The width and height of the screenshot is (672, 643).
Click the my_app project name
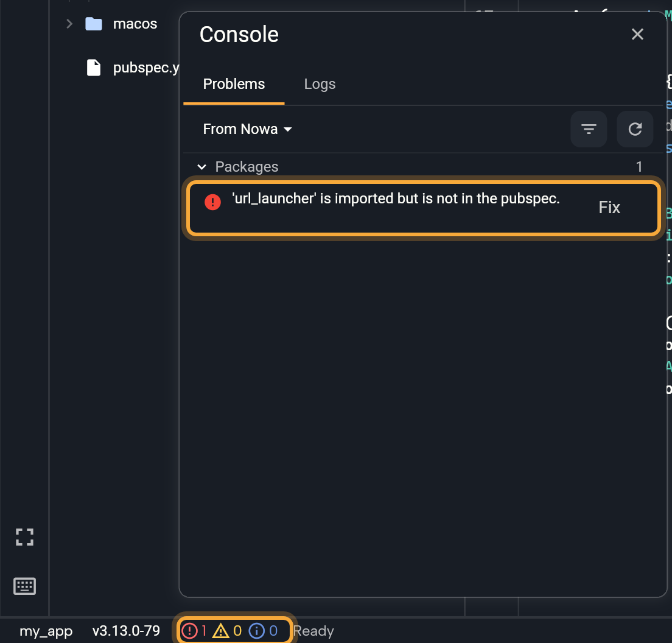pyautogui.click(x=46, y=631)
